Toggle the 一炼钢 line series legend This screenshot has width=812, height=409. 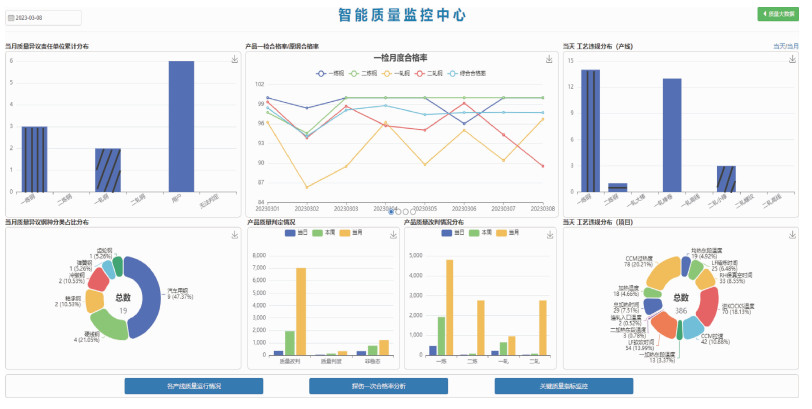tap(329, 73)
